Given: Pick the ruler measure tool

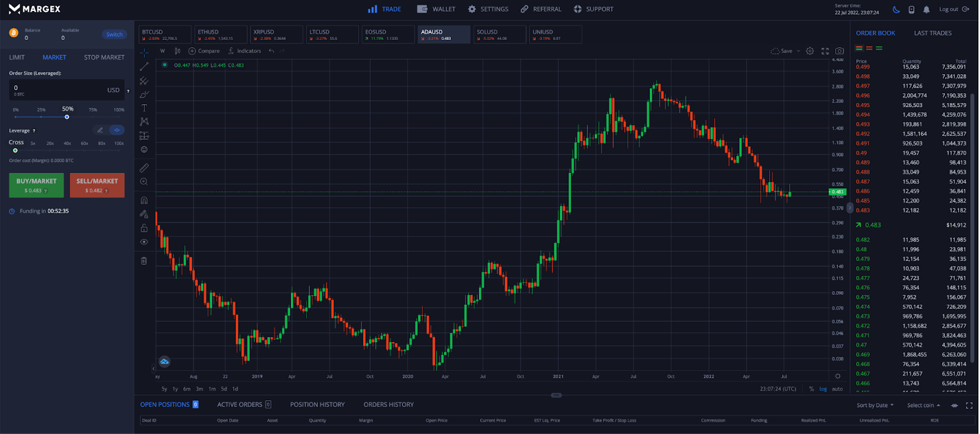Looking at the screenshot, I should pos(144,168).
